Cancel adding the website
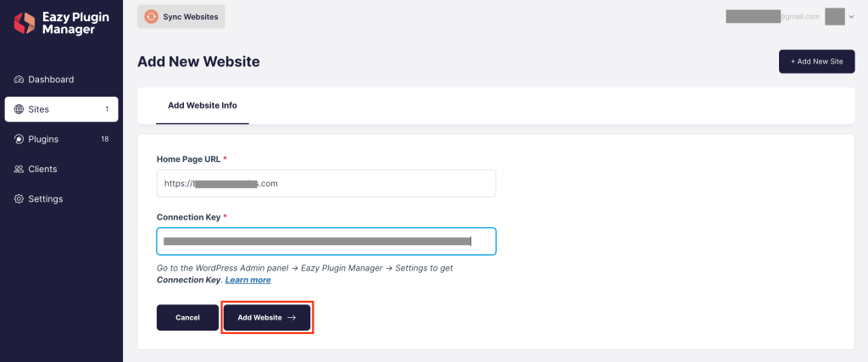868x362 pixels. [187, 318]
